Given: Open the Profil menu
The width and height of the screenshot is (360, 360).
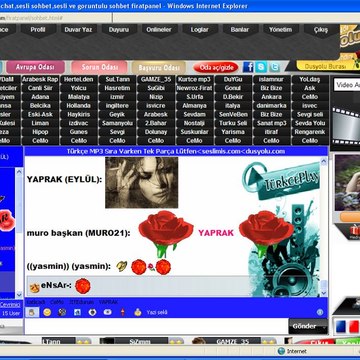Looking at the screenshot, I should click(38, 30).
